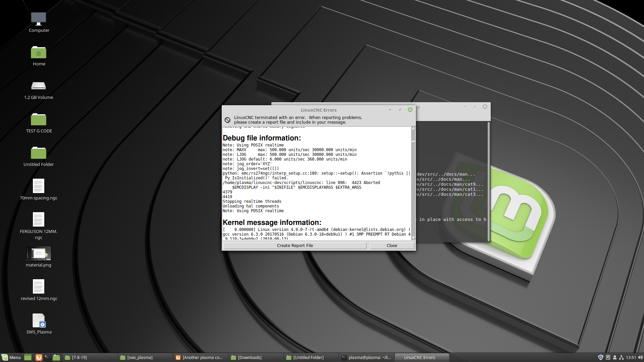Image resolution: width=644 pixels, height=362 pixels.
Task: Maximize the LinuxCNC Errors window
Action: click(400, 110)
